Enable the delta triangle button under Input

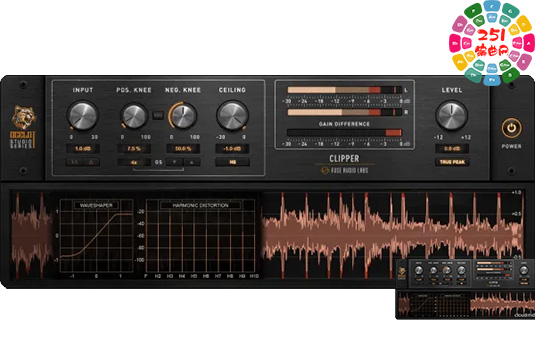coord(91,162)
